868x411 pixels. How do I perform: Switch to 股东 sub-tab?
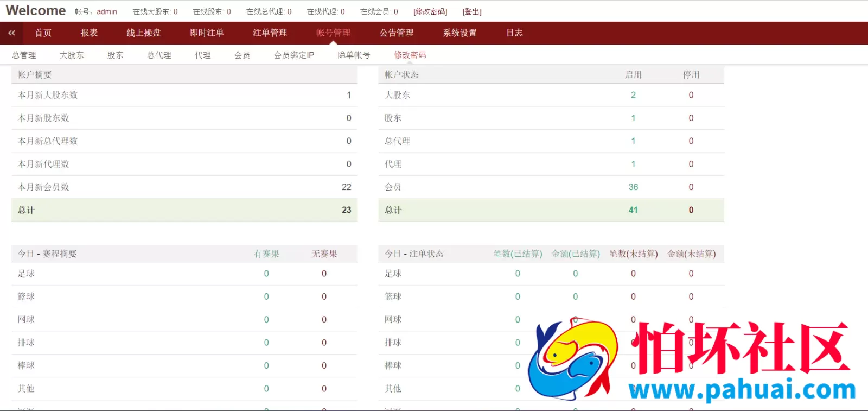[x=116, y=55]
